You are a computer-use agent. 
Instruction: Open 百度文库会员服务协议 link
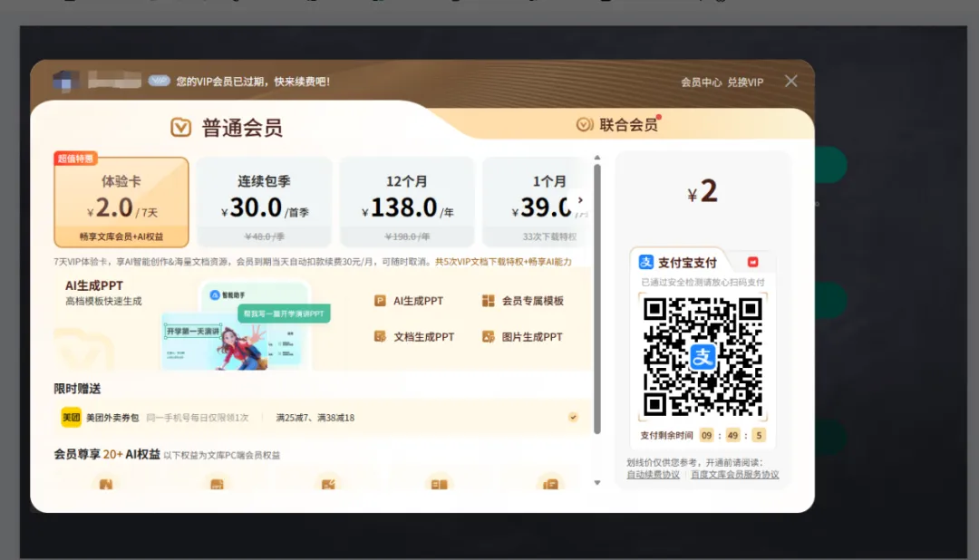(734, 475)
